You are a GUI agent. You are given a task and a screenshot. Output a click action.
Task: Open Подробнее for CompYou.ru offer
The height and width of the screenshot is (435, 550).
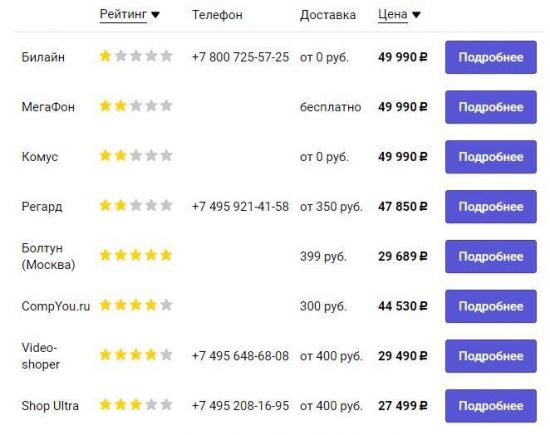[491, 306]
